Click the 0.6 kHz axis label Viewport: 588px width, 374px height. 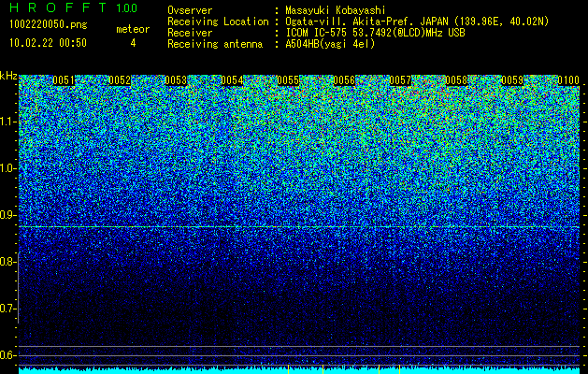[7, 355]
